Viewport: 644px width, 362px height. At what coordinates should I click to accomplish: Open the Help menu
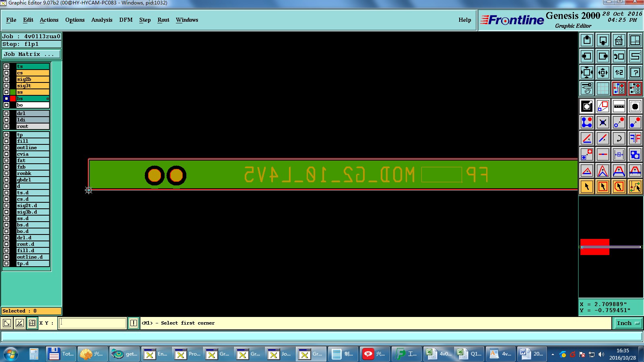(x=465, y=20)
